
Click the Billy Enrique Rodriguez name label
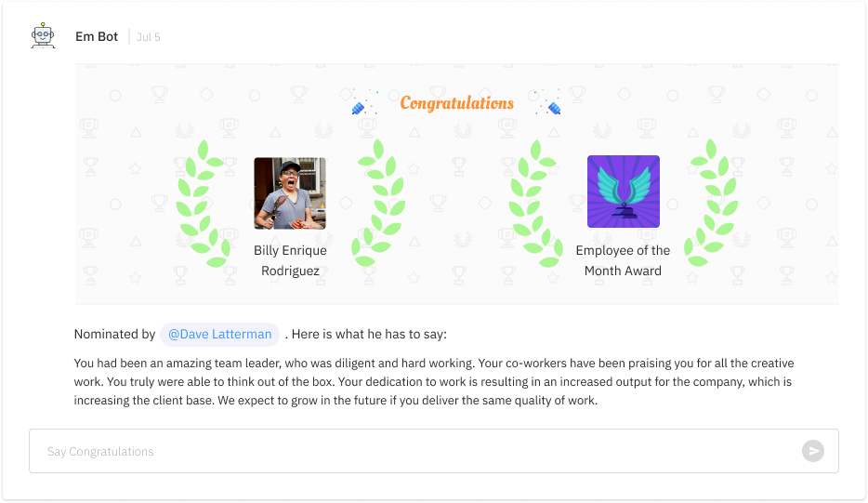[290, 260]
